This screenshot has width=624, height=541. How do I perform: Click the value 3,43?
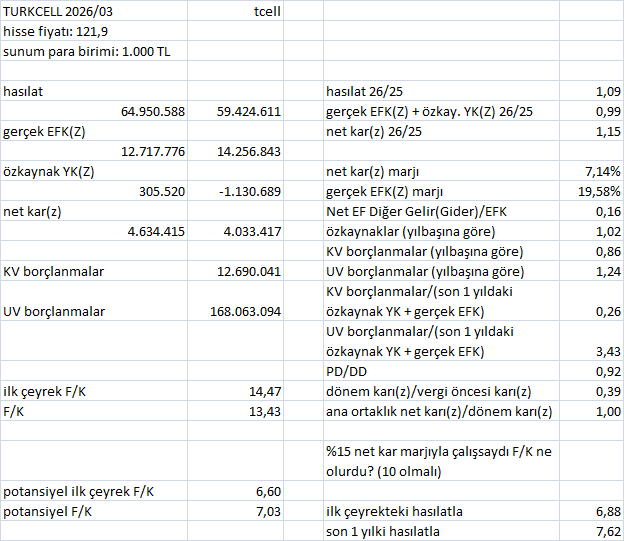point(591,341)
